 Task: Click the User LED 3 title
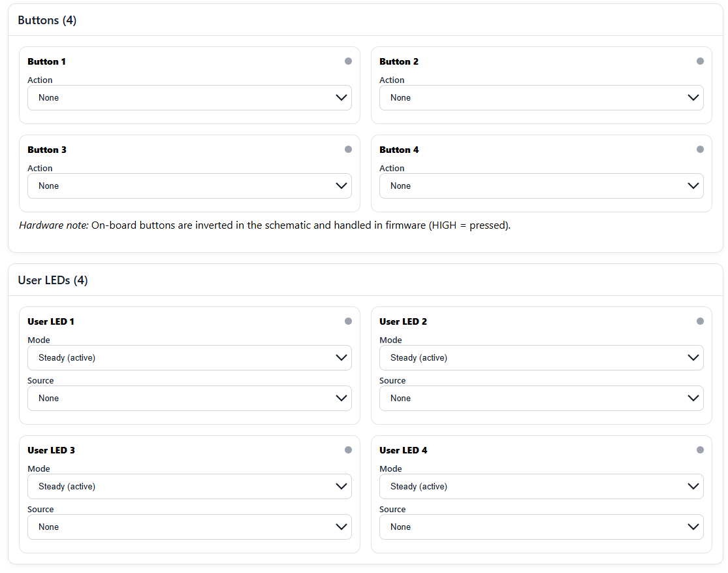51,450
